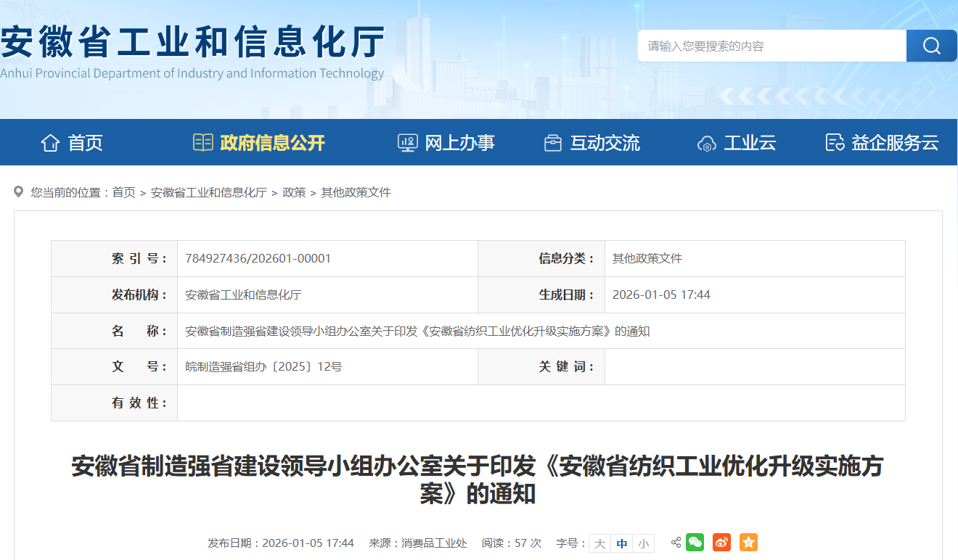Go to 首页 in breadcrumb trail
The width and height of the screenshot is (958, 560).
point(123,192)
